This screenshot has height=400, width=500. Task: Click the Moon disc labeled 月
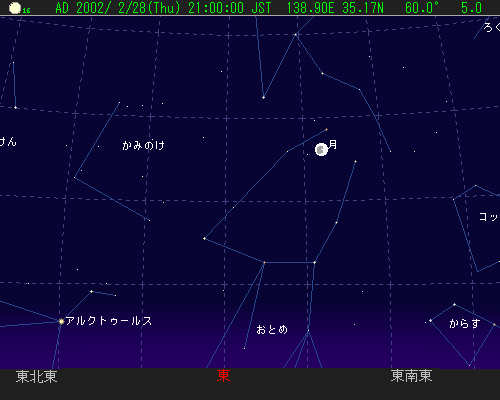pos(321,150)
